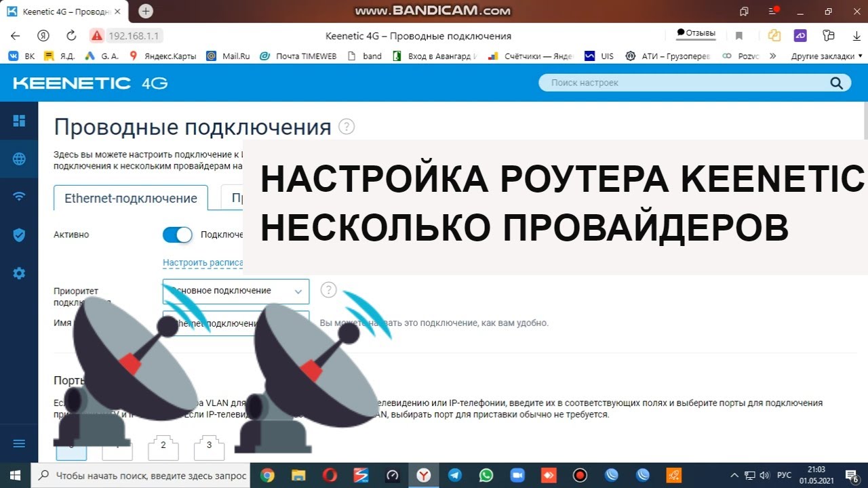Open the АТИ – Грузоперевозки bookmark
Screen dimensions: 868x488
pyautogui.click(x=667, y=56)
